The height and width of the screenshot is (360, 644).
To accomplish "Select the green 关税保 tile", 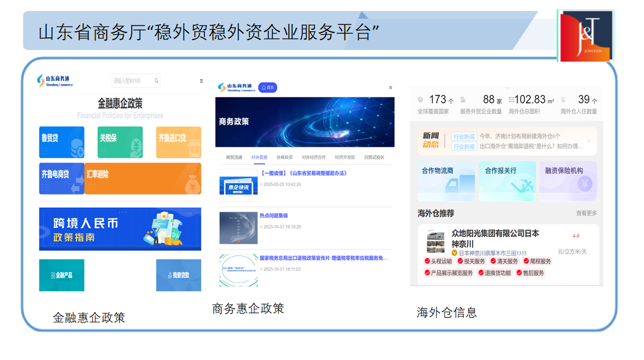I will [x=120, y=142].
